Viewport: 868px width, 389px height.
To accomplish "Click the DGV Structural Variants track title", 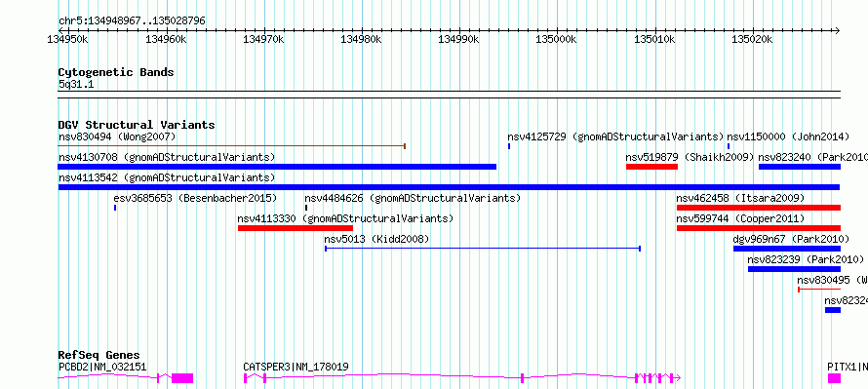I will (137, 125).
